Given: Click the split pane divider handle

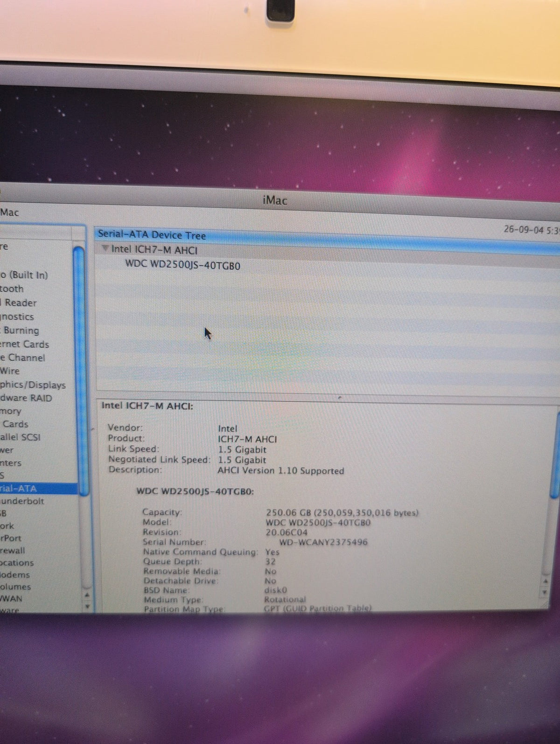Looking at the screenshot, I should 339,397.
